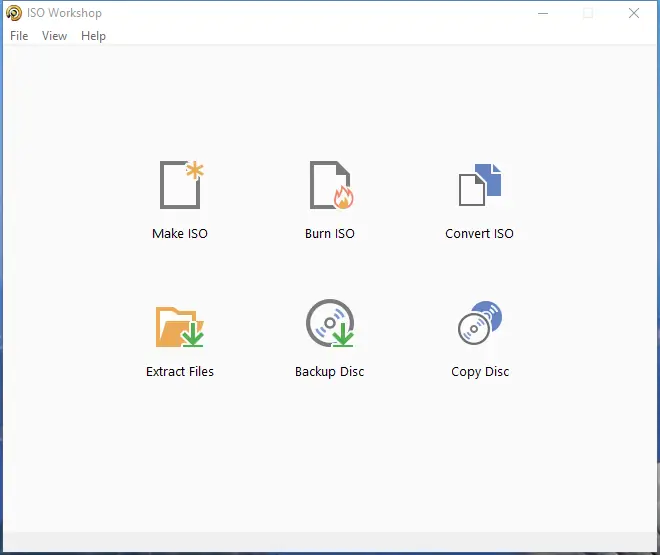This screenshot has width=660, height=555.
Task: Launch the Burn ISO flame icon
Action: 331,185
